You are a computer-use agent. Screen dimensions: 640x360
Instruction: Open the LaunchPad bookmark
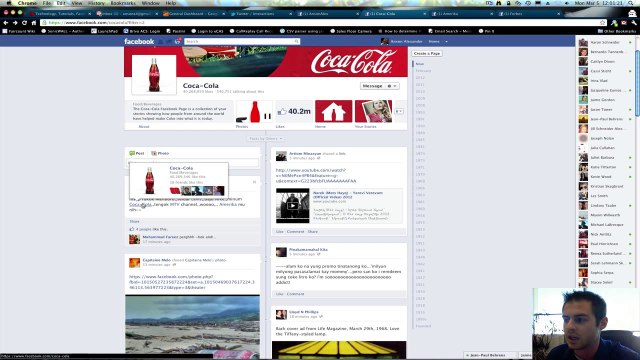click(104, 31)
